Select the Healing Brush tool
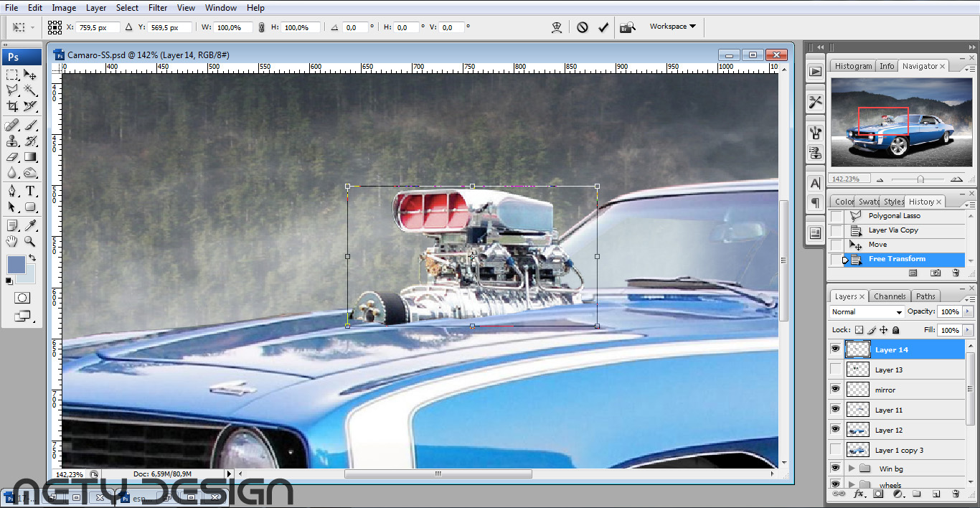980x508 pixels. [x=12, y=126]
